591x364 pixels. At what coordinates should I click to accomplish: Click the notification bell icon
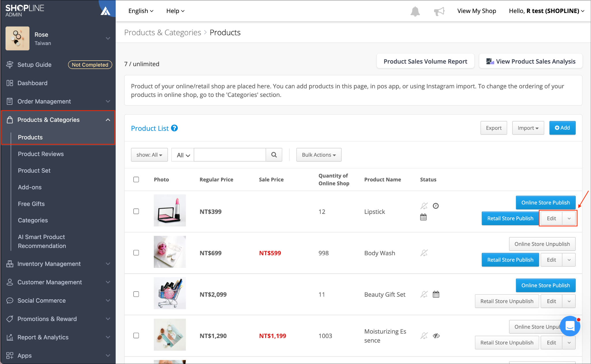[x=415, y=11]
